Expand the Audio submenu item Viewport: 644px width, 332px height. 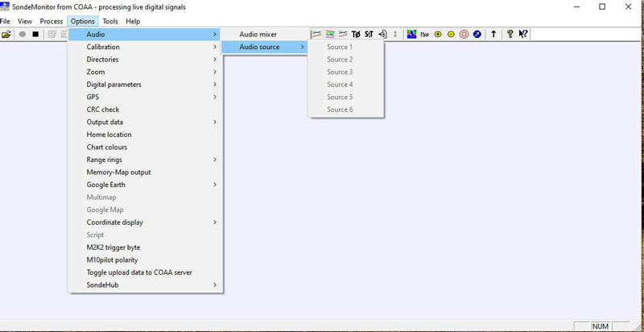pos(145,35)
